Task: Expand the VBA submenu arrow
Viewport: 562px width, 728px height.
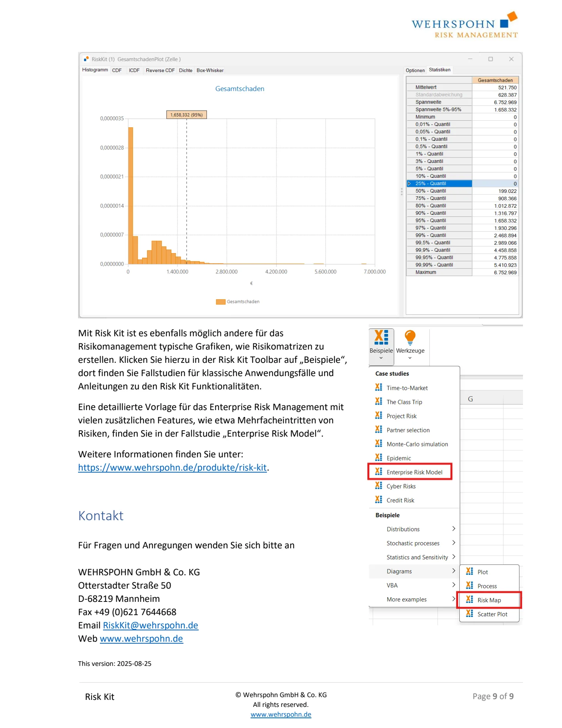Action: click(x=454, y=585)
